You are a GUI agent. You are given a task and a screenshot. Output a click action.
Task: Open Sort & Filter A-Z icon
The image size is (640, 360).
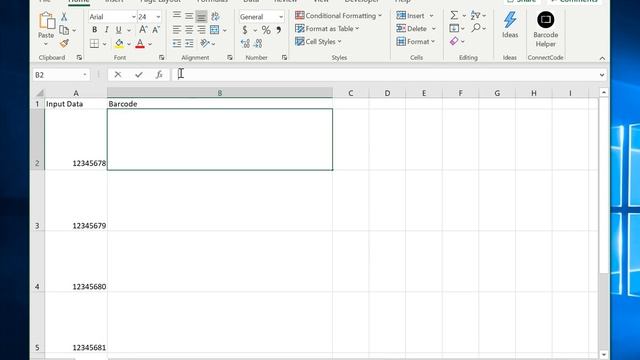click(476, 16)
